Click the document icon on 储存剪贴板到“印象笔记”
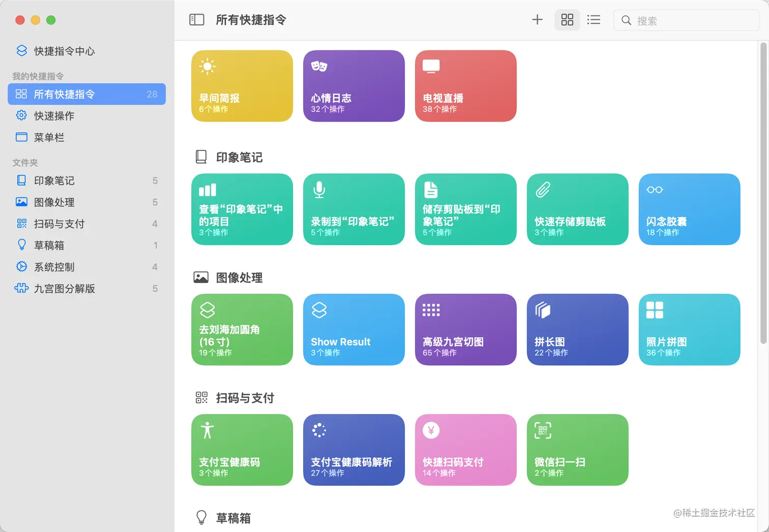 (x=431, y=190)
